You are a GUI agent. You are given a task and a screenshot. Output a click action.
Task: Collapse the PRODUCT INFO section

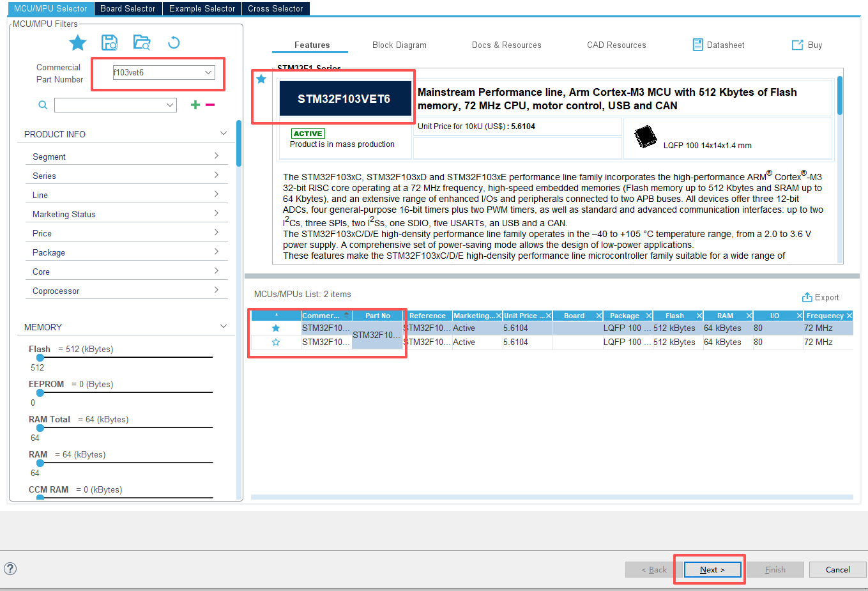[x=224, y=134]
